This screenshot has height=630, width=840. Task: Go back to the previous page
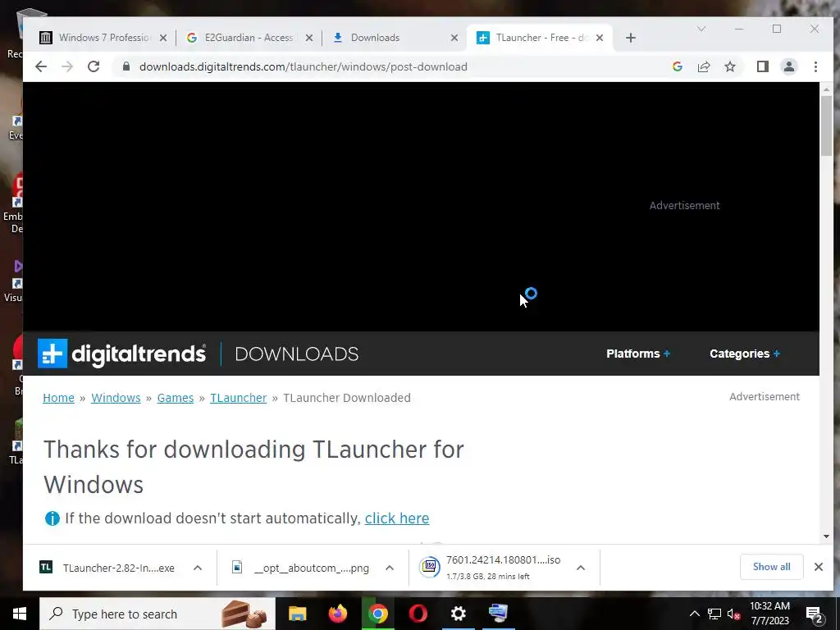(x=41, y=66)
